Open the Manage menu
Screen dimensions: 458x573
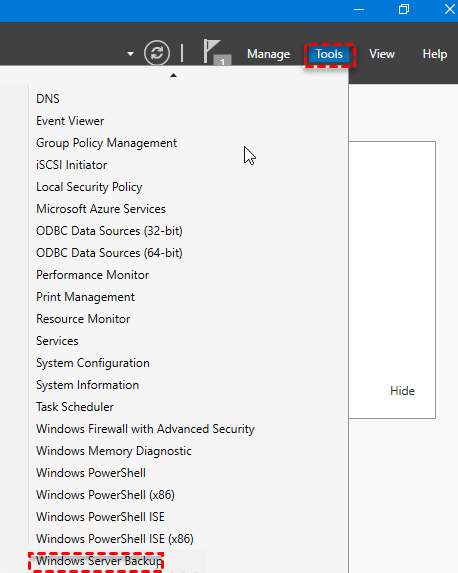tap(269, 54)
